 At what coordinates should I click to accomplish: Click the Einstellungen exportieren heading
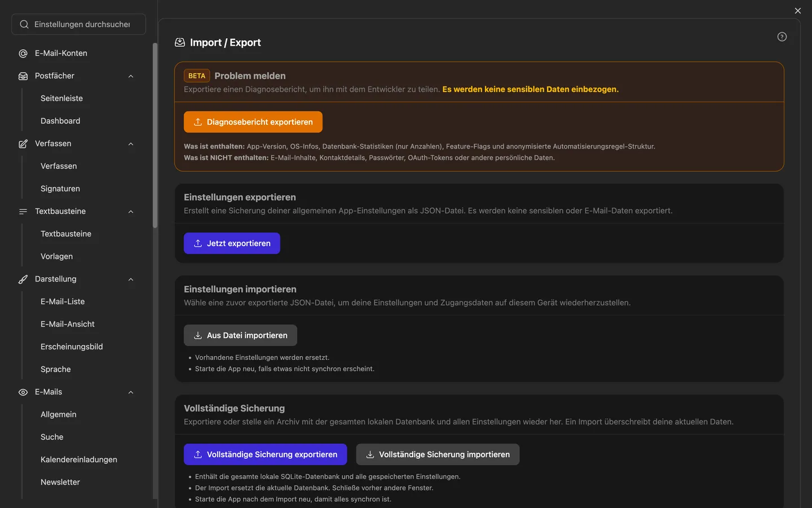(240, 197)
